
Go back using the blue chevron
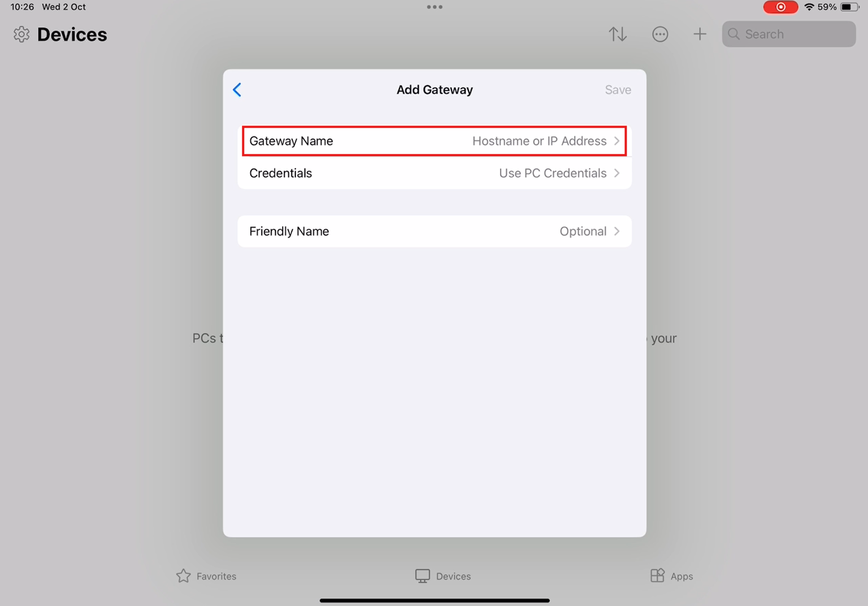pyautogui.click(x=237, y=90)
